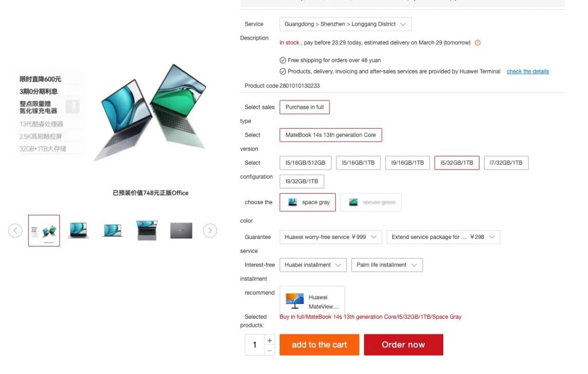Screen dimensions: 588x374
Task: View the closed gray laptop lid thumbnail
Action: (181, 230)
